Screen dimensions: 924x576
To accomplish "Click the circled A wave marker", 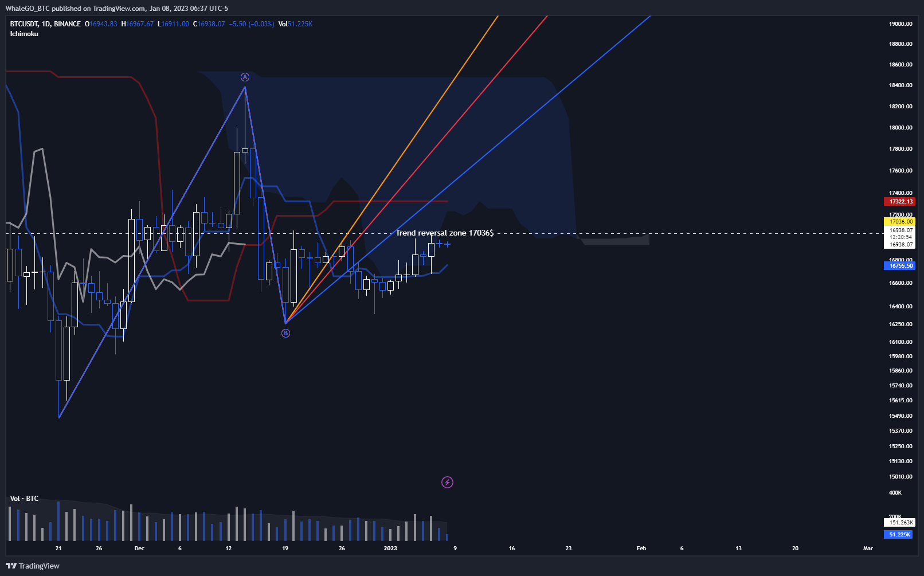I will pos(245,77).
